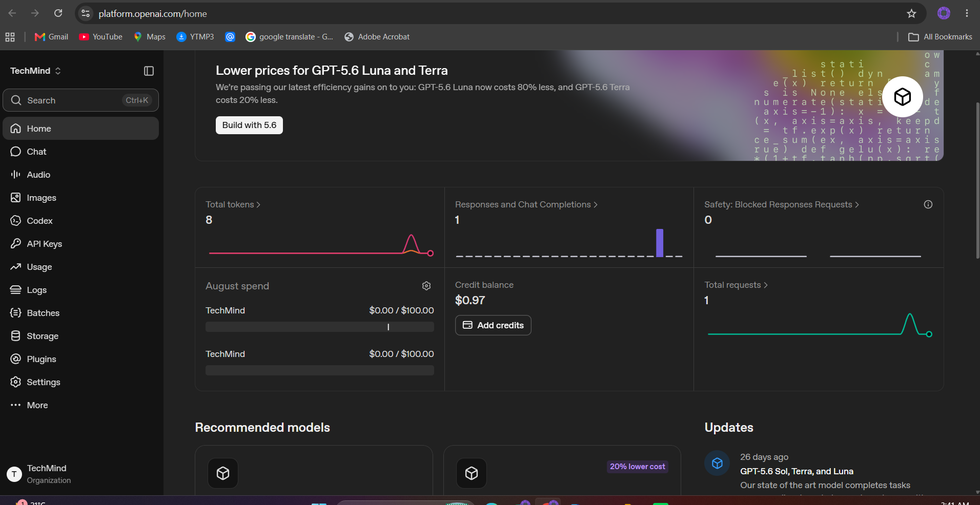Open GPT-5.6 Sol, Terra, and Luna update
Image resolution: width=980 pixels, height=505 pixels.
(797, 471)
